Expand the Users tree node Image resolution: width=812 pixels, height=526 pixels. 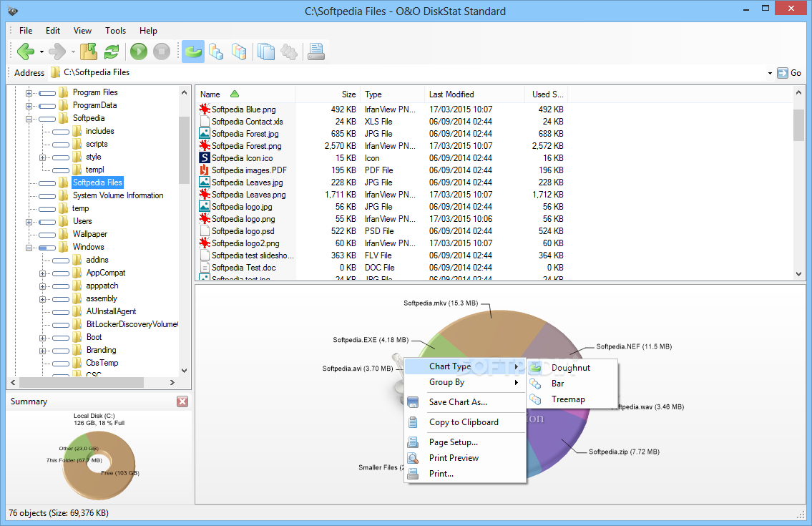(29, 222)
